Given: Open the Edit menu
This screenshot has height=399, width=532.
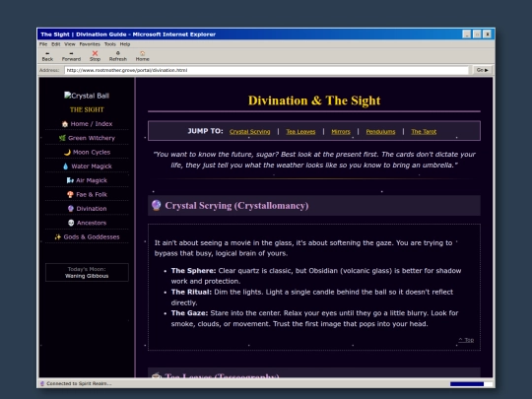Looking at the screenshot, I should pos(55,44).
